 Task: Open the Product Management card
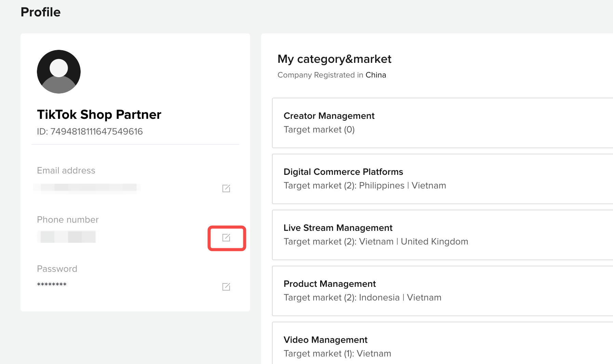pyautogui.click(x=442, y=291)
